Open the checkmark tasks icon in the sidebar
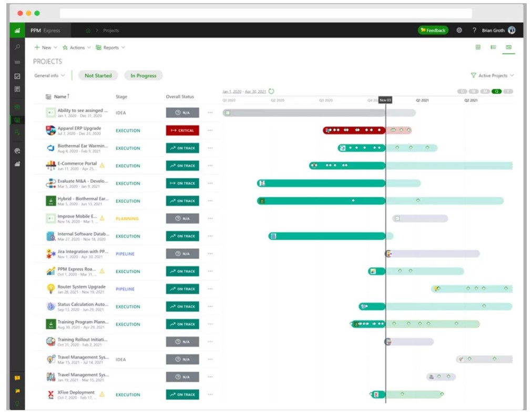532x416 pixels. (17, 76)
